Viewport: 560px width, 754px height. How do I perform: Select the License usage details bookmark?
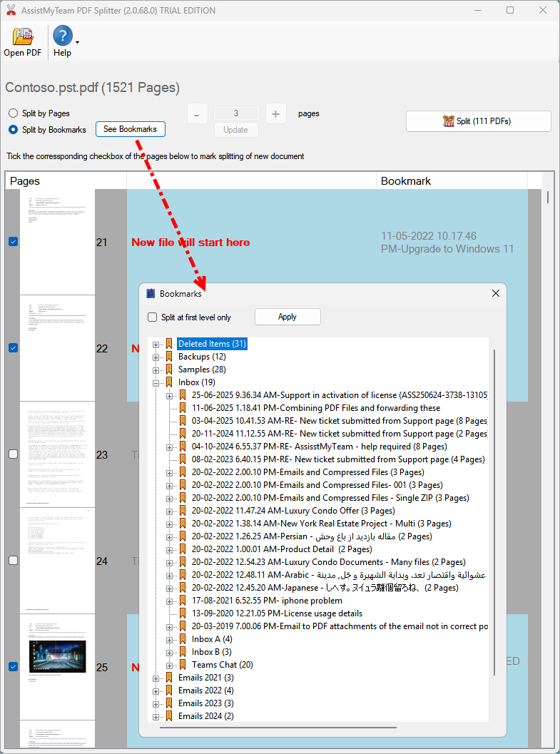(x=277, y=613)
